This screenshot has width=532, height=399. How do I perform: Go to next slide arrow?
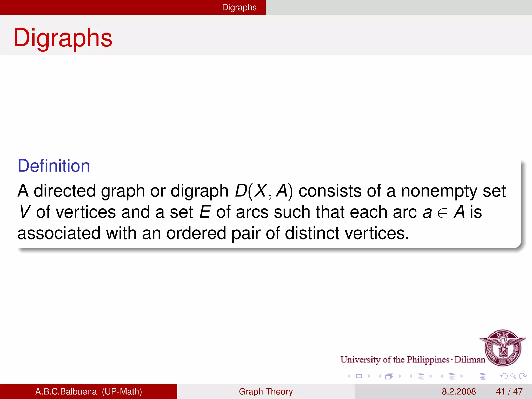[369, 376]
